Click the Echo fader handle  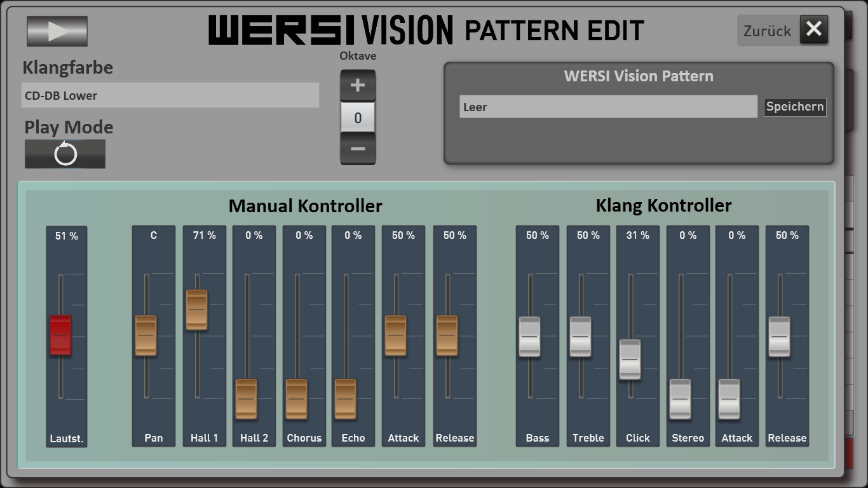[x=345, y=399]
